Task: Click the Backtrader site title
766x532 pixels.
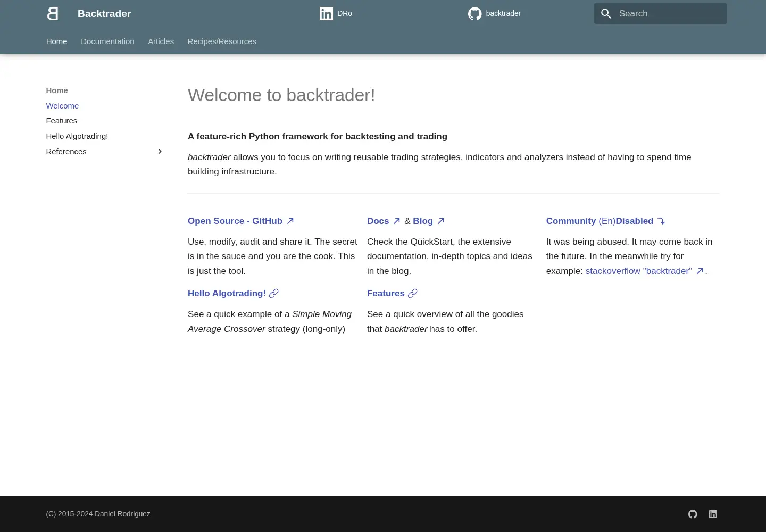Action: tap(104, 14)
